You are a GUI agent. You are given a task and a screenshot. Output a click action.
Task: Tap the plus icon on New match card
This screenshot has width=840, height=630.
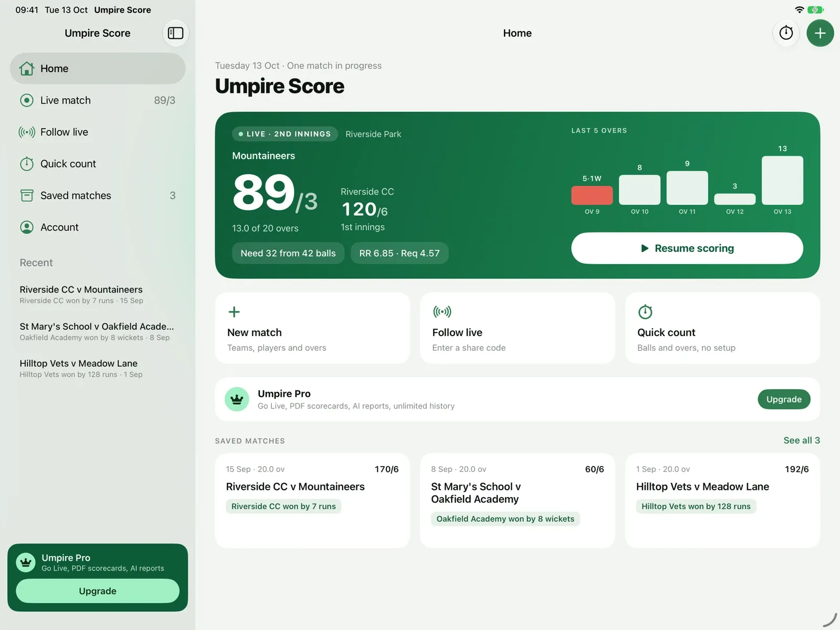234,312
